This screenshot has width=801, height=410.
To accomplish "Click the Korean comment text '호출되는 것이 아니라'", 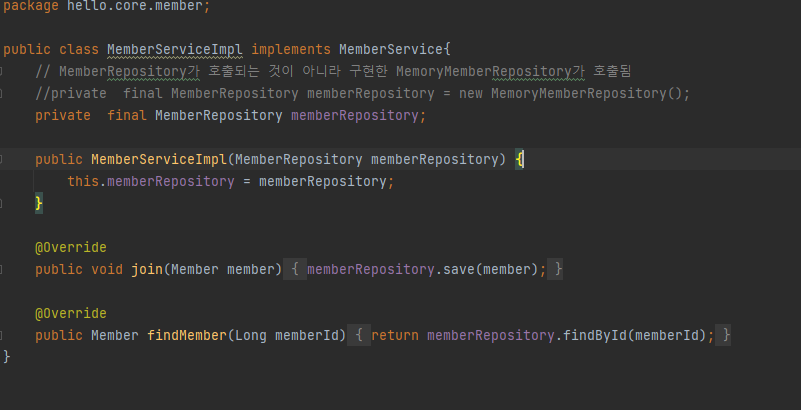I will [274, 71].
